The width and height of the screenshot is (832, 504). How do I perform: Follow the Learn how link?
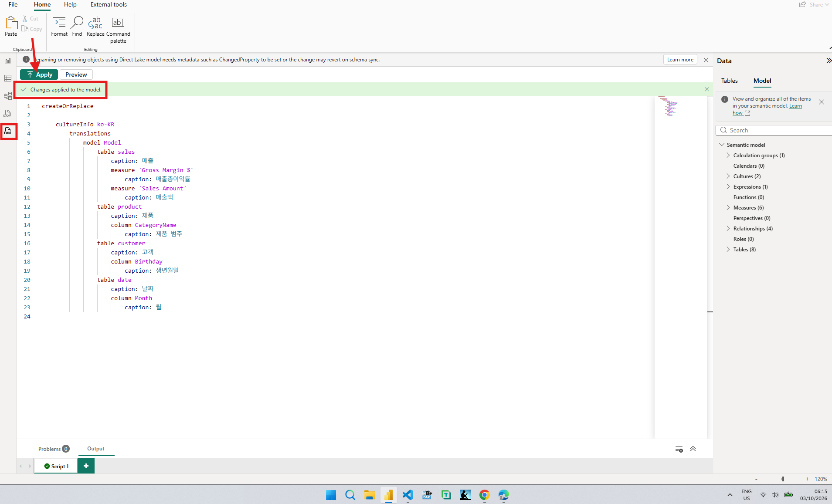click(767, 109)
